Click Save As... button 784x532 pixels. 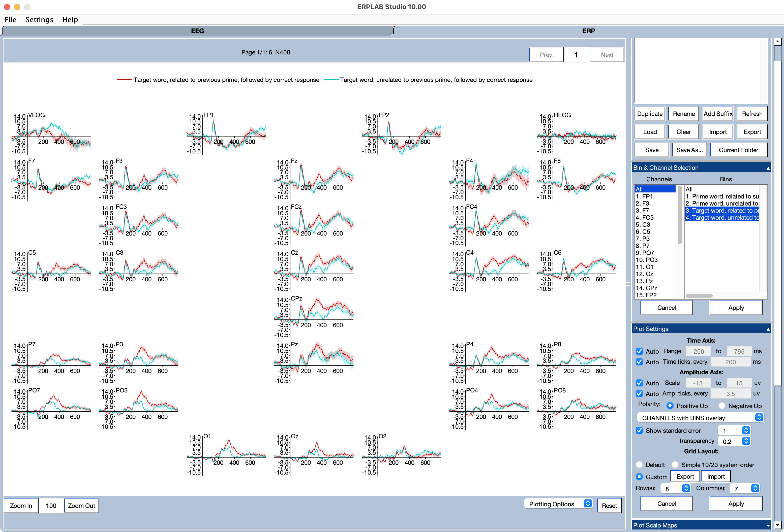pos(689,150)
